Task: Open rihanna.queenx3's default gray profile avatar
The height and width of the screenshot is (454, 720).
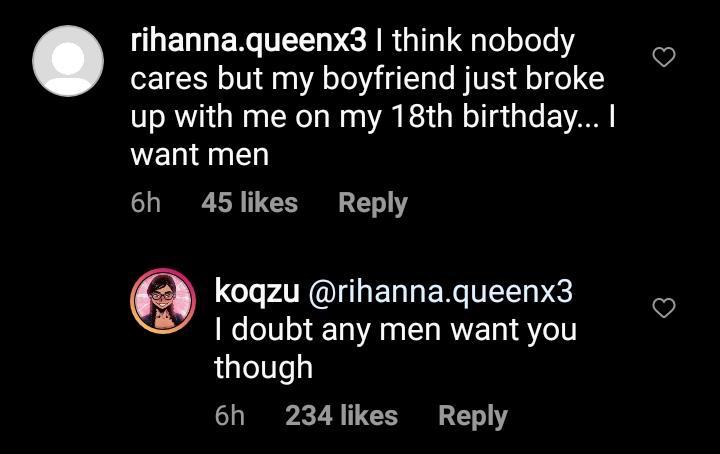Action: [68, 60]
